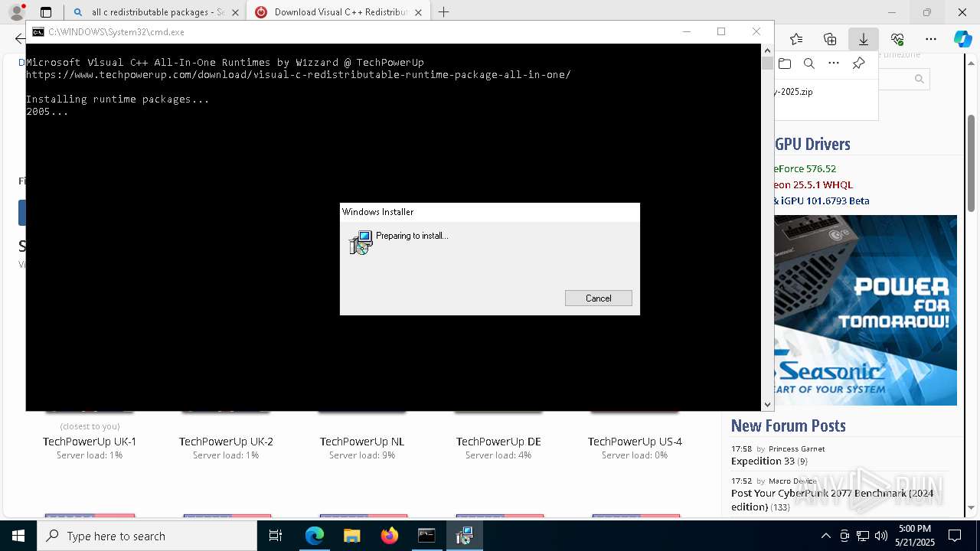The width and height of the screenshot is (980, 551).
Task: Click 'New Forum Posts' heading
Action: click(x=788, y=425)
